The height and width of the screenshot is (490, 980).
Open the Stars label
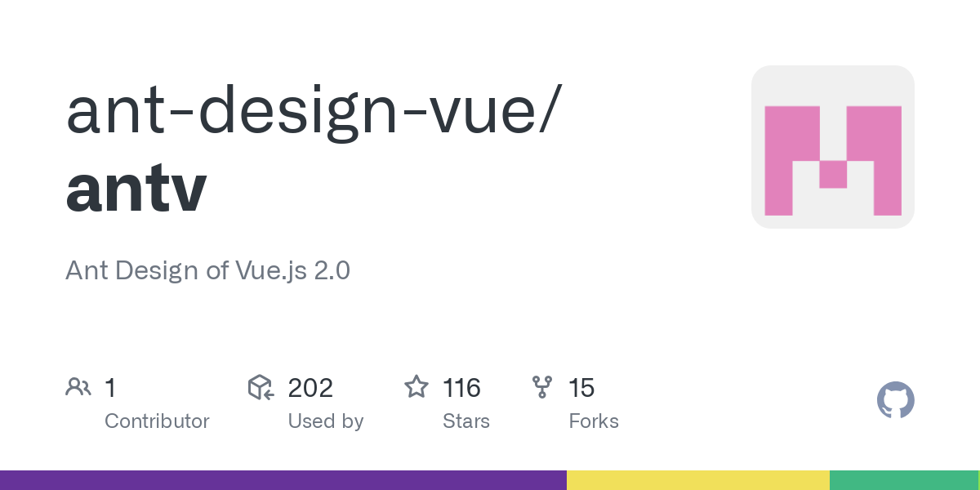tap(465, 421)
